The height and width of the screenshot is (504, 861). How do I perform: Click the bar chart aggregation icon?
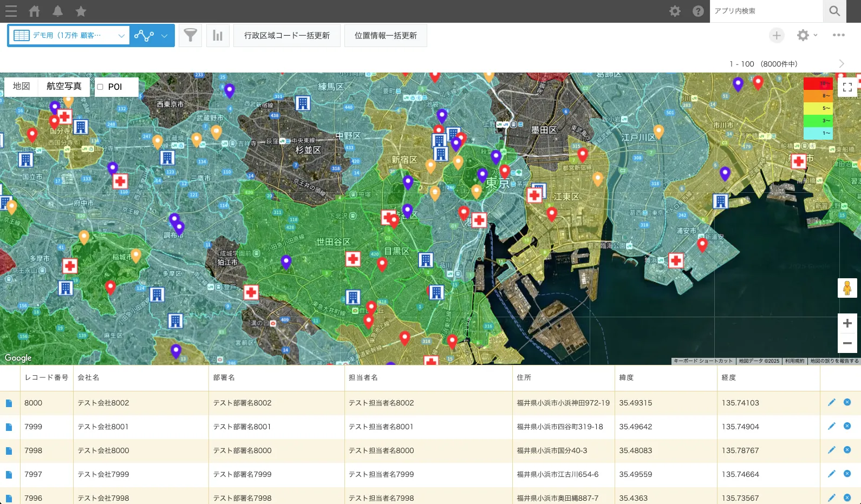(218, 36)
